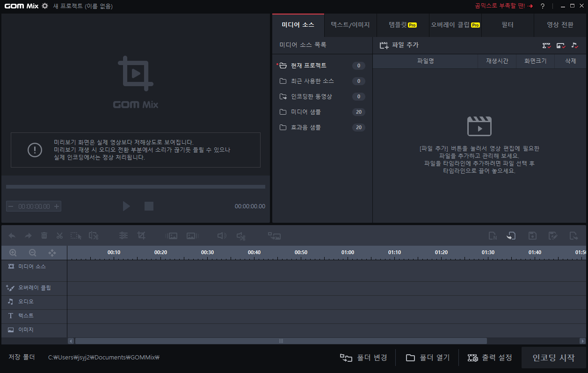Open the 템플릿 Pro tab
Image resolution: width=588 pixels, height=373 pixels.
pyautogui.click(x=403, y=25)
